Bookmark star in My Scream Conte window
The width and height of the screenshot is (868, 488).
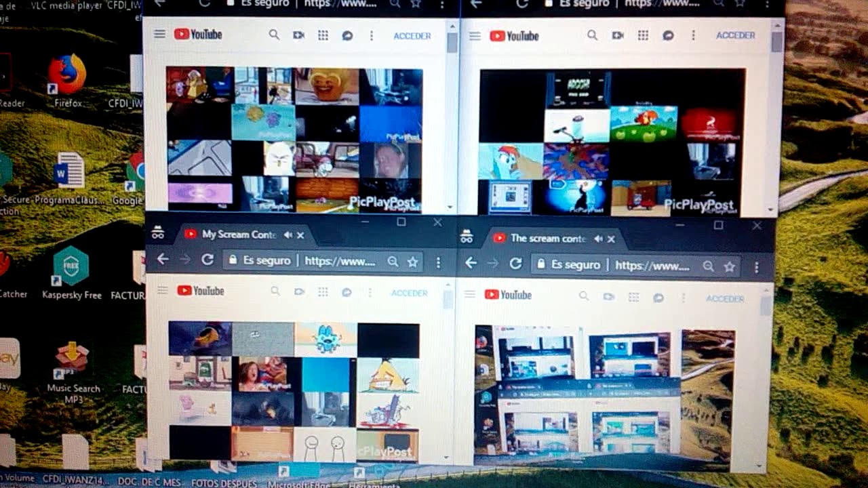(x=412, y=262)
